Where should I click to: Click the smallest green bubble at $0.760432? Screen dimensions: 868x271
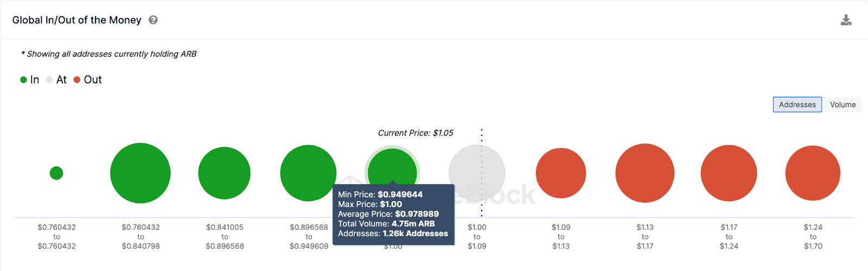[x=56, y=173]
